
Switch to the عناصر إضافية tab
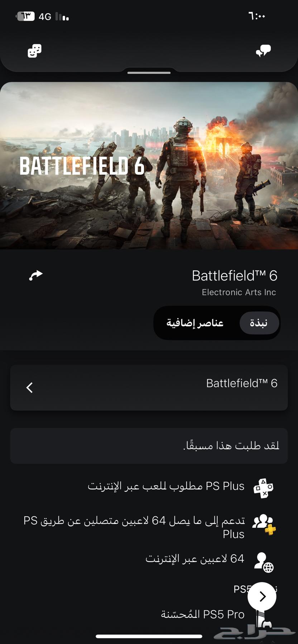click(195, 323)
